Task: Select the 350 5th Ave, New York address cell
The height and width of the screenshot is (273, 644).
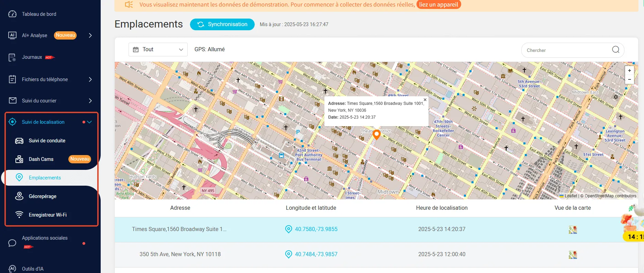Action: pos(180,254)
